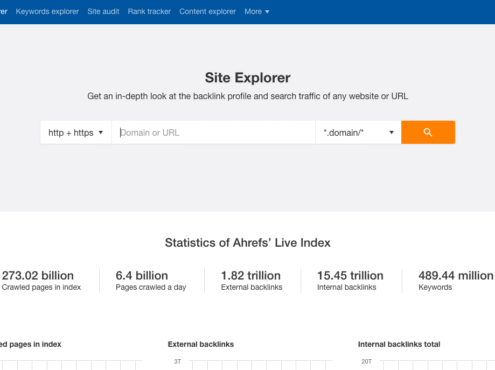This screenshot has height=370, width=495.
Task: Click the Statistics of Ahrefs' Live Index heading
Action: [248, 243]
